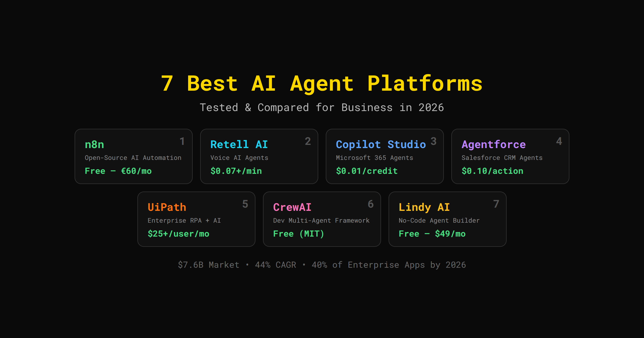Click the CrewAI card title
This screenshot has height=338, width=644.
pos(292,207)
